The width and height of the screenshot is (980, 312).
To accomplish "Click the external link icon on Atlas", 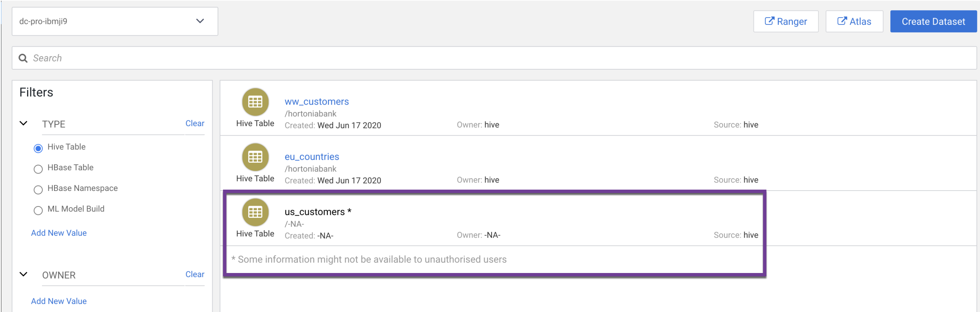I will tap(842, 21).
